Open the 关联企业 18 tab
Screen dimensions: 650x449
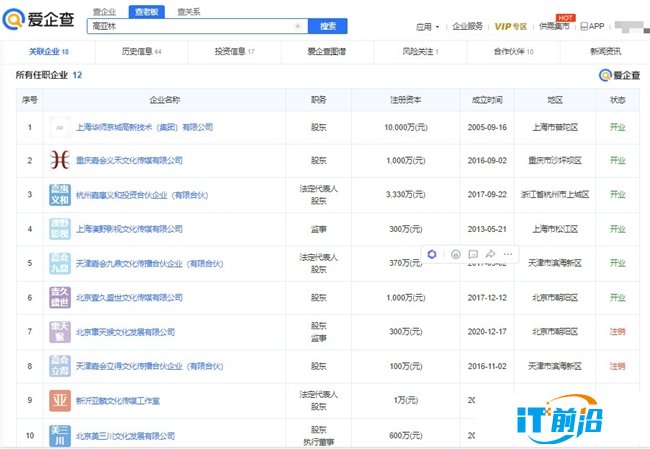pyautogui.click(x=49, y=52)
